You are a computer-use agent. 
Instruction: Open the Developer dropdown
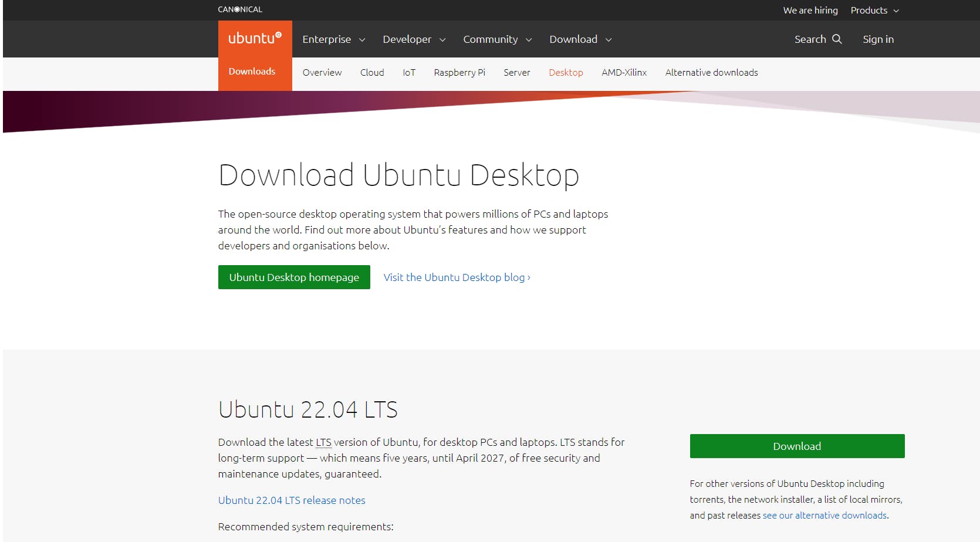pos(414,39)
